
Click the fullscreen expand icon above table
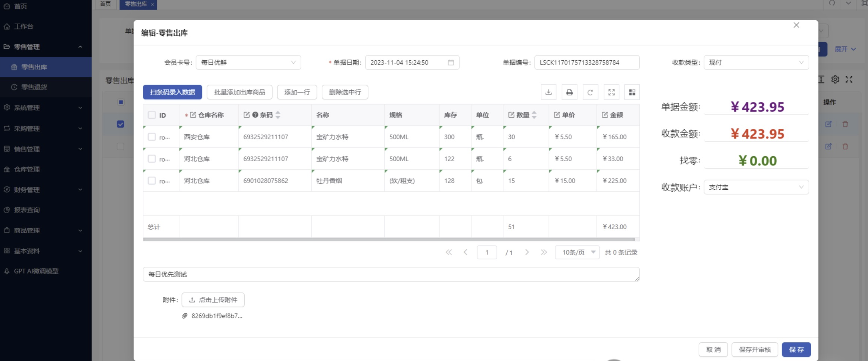point(611,92)
